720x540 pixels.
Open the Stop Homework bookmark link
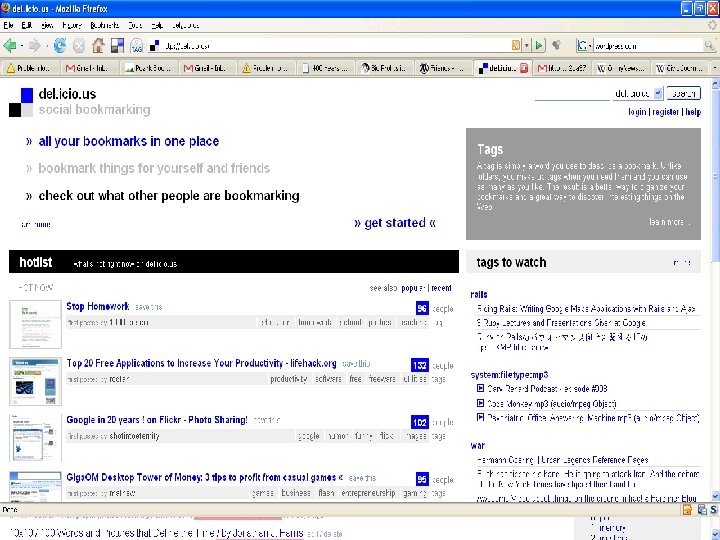coord(98,306)
